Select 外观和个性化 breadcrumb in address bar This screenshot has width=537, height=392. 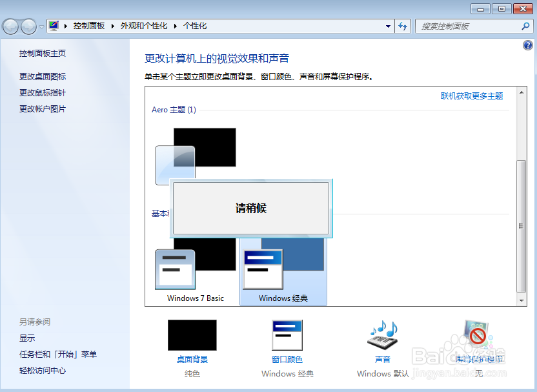click(144, 26)
